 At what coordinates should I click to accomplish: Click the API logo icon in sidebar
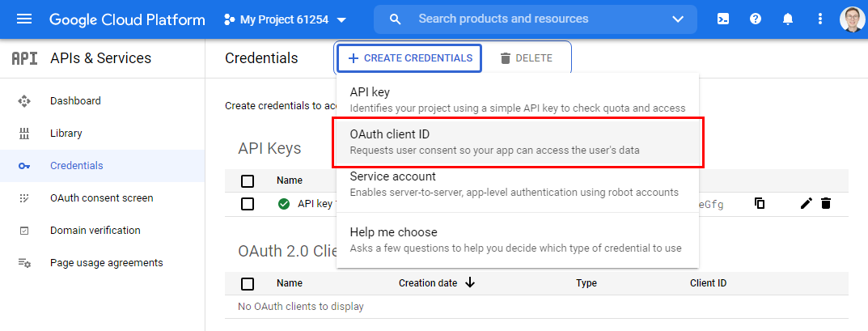coord(24,58)
